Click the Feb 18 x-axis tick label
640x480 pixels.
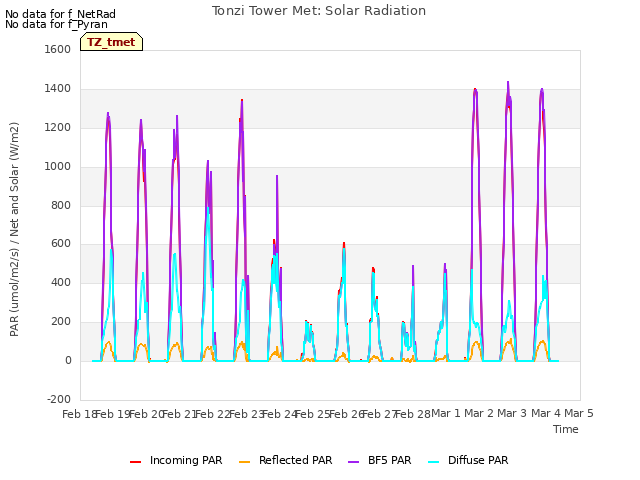pyautogui.click(x=79, y=414)
